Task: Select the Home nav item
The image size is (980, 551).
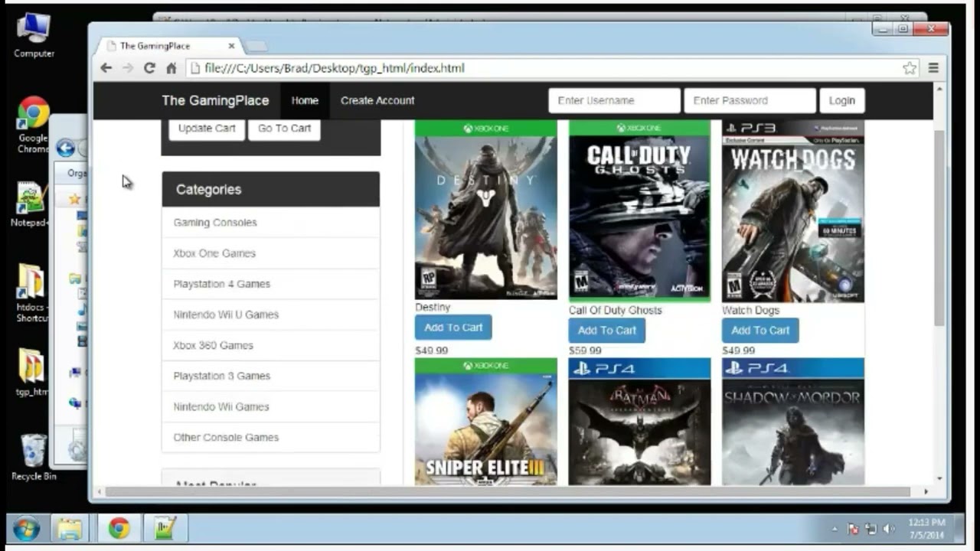Action: [x=305, y=100]
